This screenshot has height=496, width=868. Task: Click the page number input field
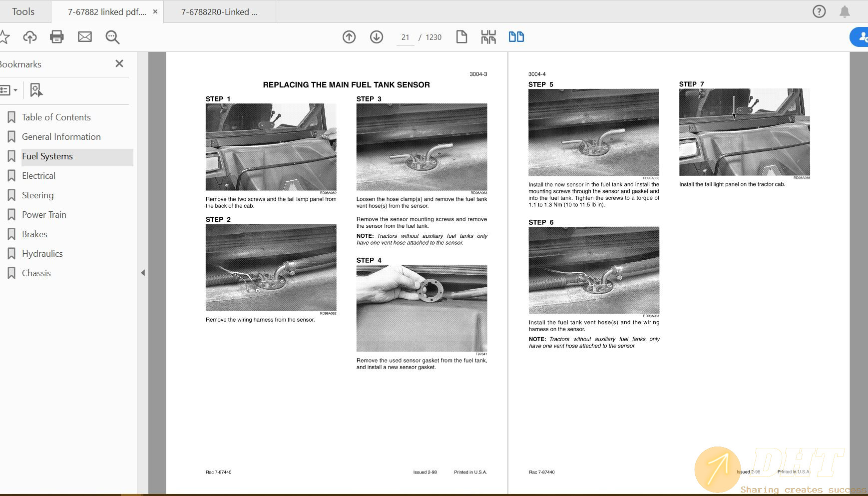click(x=405, y=37)
